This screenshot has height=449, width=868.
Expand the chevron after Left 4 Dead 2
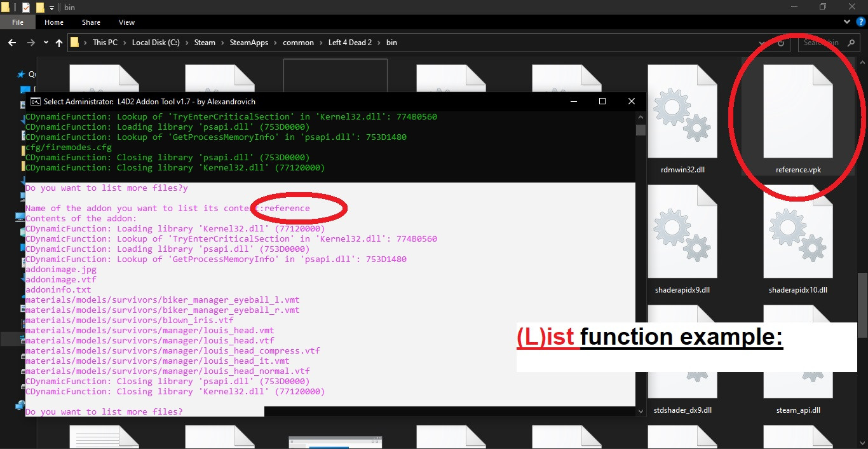pyautogui.click(x=379, y=43)
